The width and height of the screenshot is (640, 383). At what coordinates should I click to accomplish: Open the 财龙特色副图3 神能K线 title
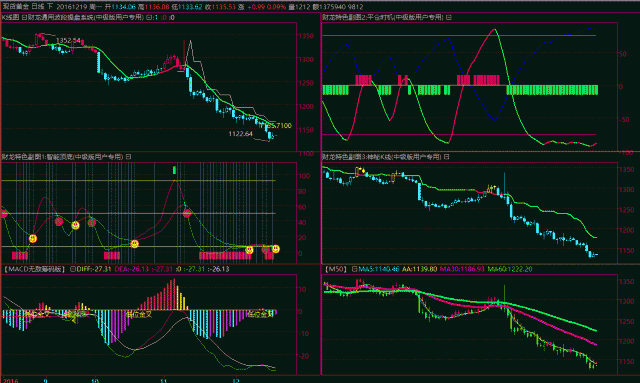tap(382, 157)
